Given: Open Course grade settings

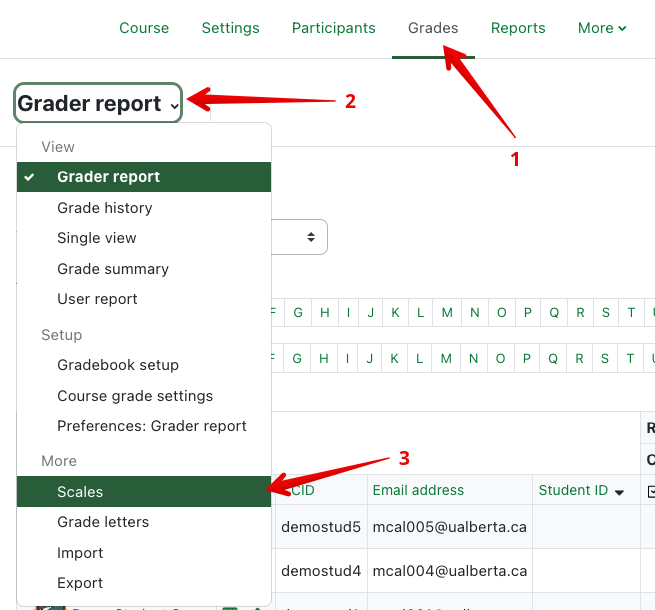Looking at the screenshot, I should [135, 396].
